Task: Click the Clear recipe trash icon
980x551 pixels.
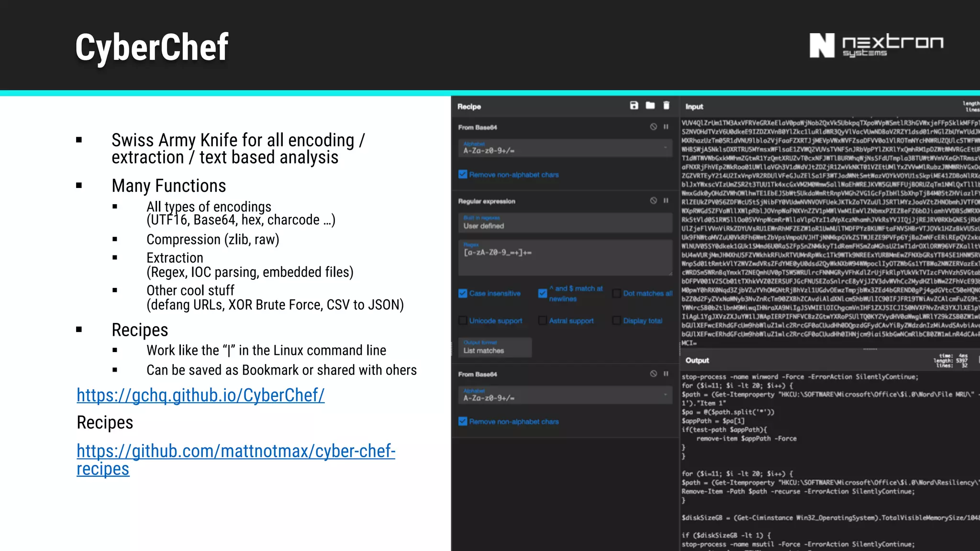Action: 666,106
